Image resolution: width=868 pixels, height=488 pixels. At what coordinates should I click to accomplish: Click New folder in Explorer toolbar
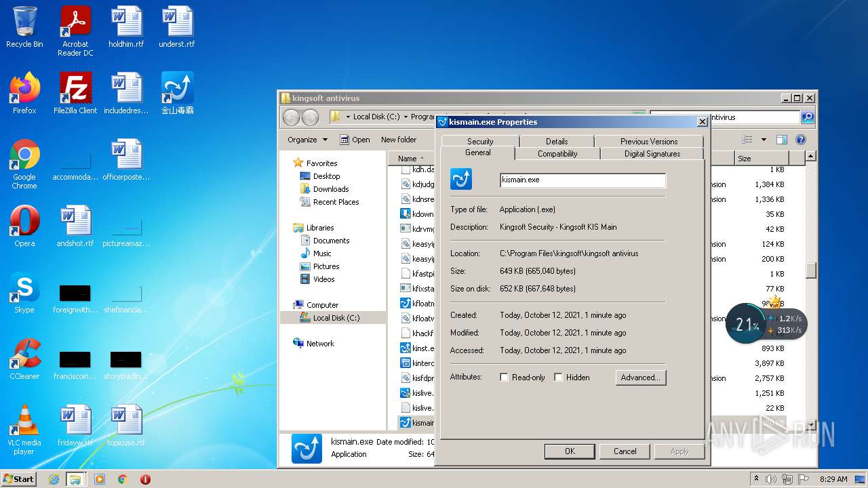(399, 140)
